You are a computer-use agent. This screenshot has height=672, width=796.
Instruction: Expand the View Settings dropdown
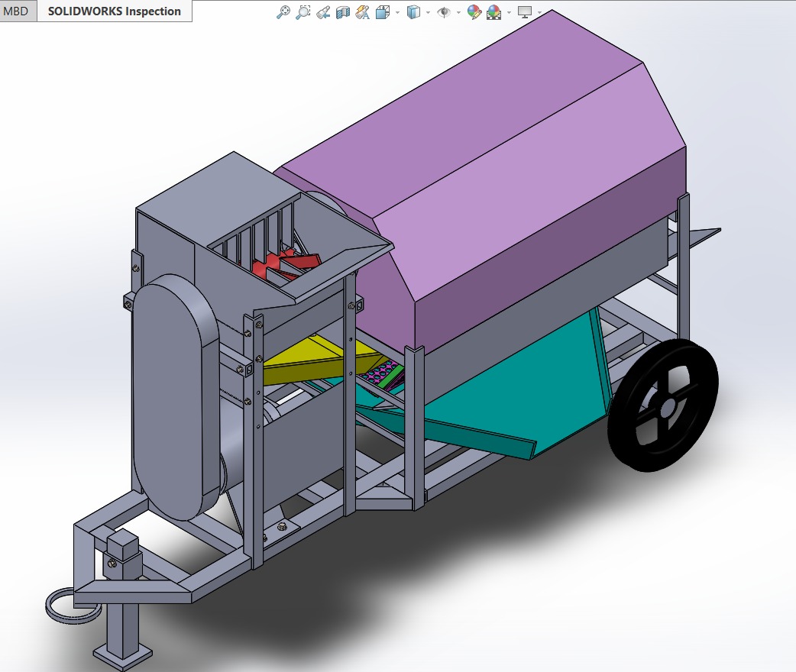[x=539, y=12]
